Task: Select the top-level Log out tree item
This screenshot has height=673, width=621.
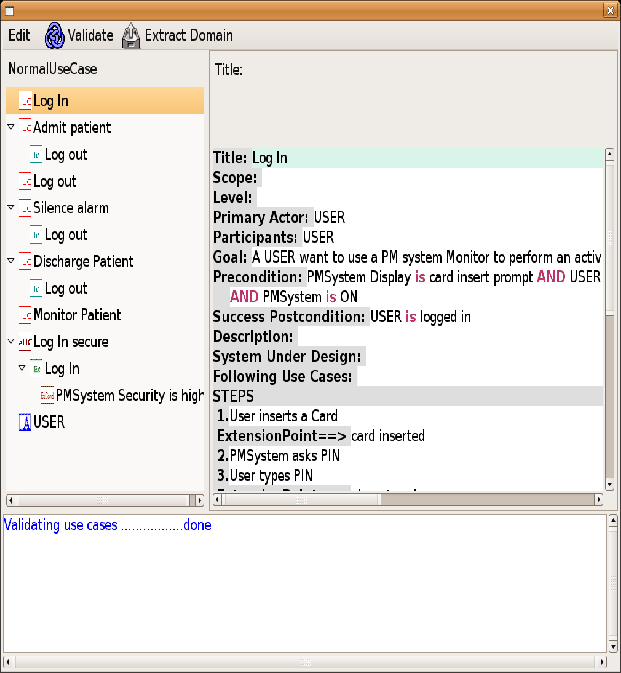Action: (55, 181)
